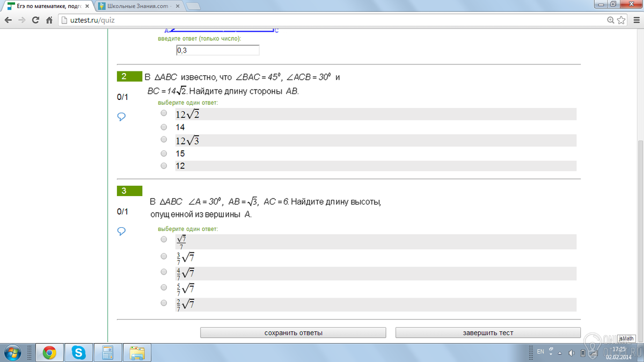This screenshot has height=362, width=644.
Task: Open comment bubble for question 3
Action: 121,231
